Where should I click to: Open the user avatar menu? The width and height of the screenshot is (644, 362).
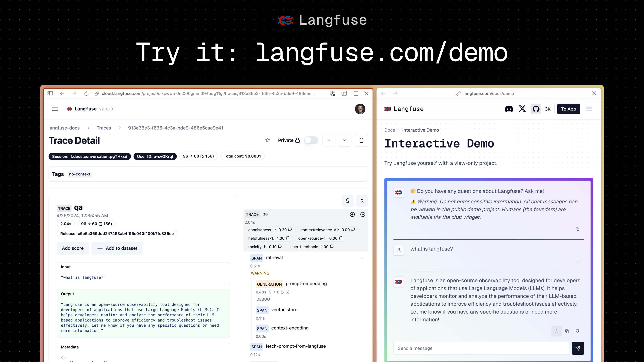360,109
